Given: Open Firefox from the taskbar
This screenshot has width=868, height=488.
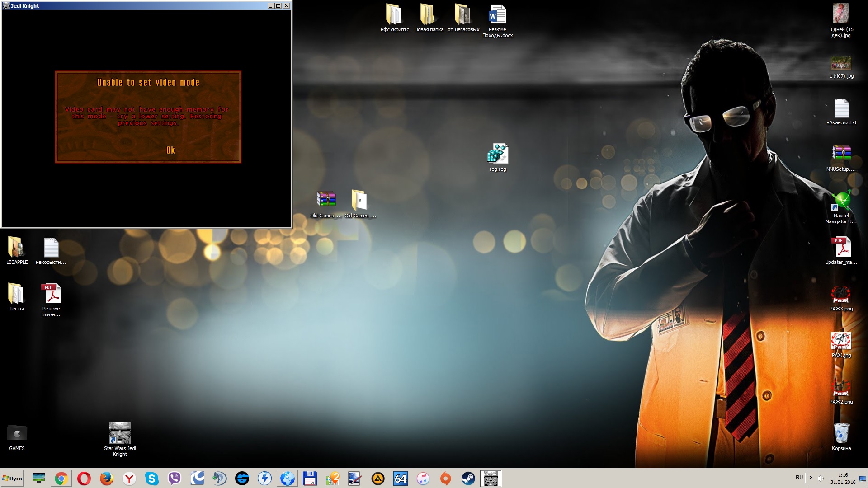Looking at the screenshot, I should pyautogui.click(x=107, y=479).
